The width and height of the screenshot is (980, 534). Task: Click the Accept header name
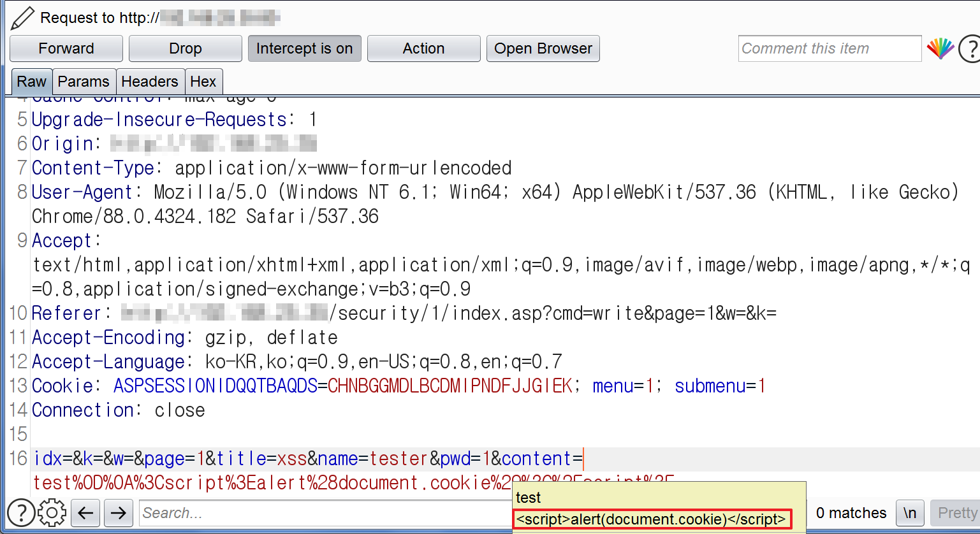tap(66, 241)
